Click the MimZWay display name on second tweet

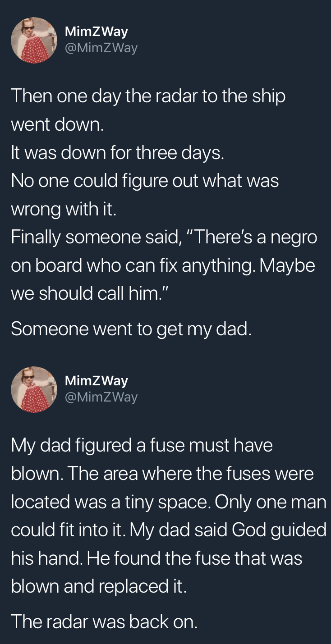97,381
